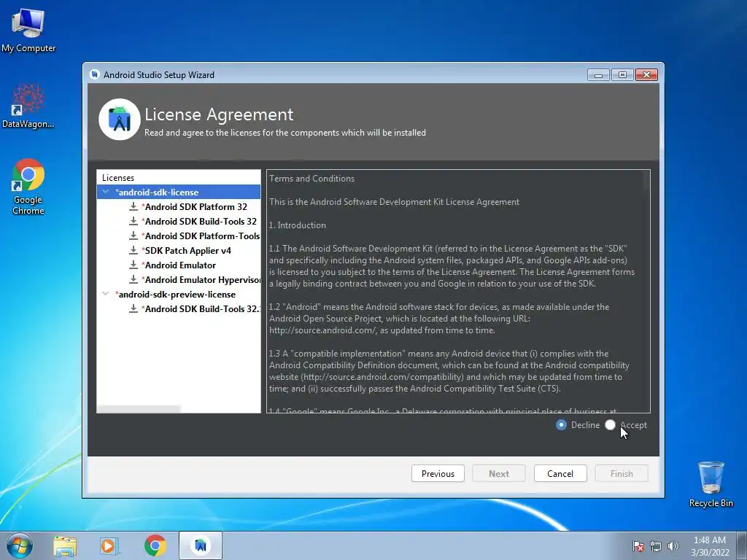Click download icon beside Build-Tools 32.1 preview
Viewport: 747px width, 560px height.
(x=133, y=308)
